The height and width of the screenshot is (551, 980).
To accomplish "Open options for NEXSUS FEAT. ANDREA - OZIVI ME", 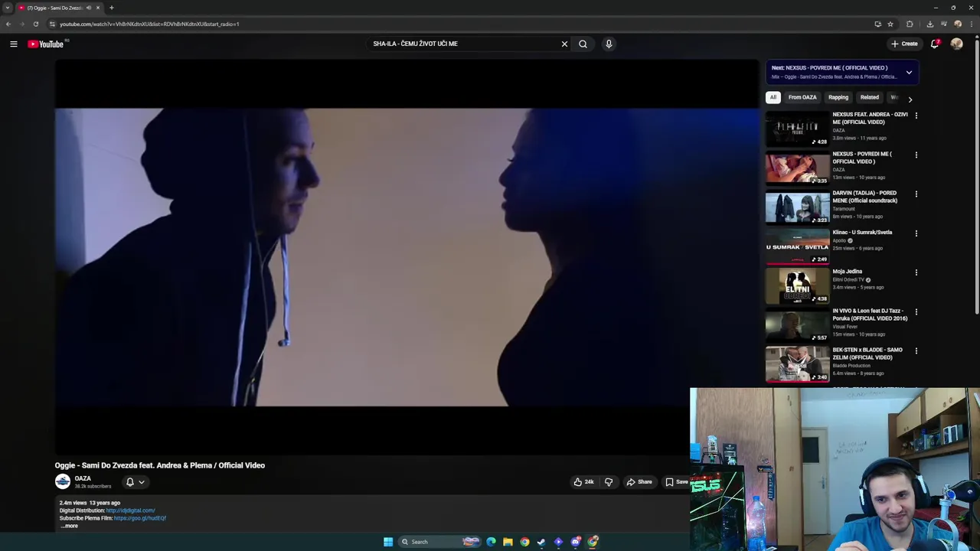I will (x=916, y=116).
